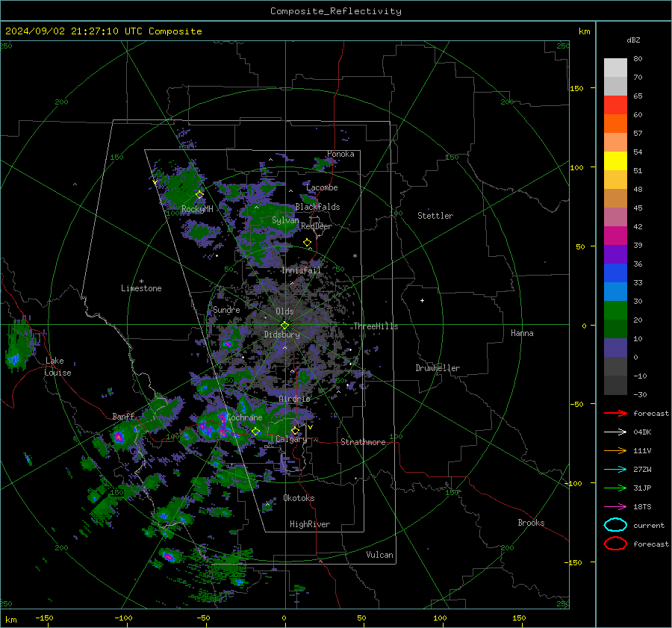Click the 04DK legend text
Viewport: 672px width, 628px height.
pyautogui.click(x=642, y=432)
